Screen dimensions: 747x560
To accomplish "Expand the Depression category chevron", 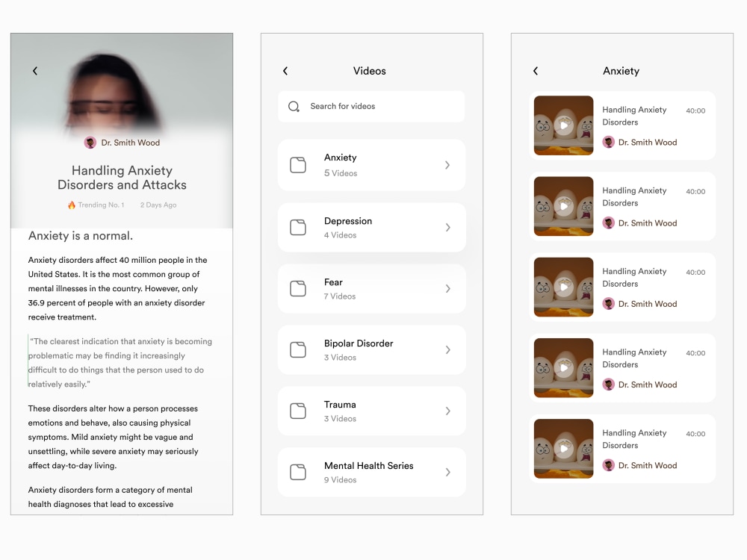I will [447, 227].
